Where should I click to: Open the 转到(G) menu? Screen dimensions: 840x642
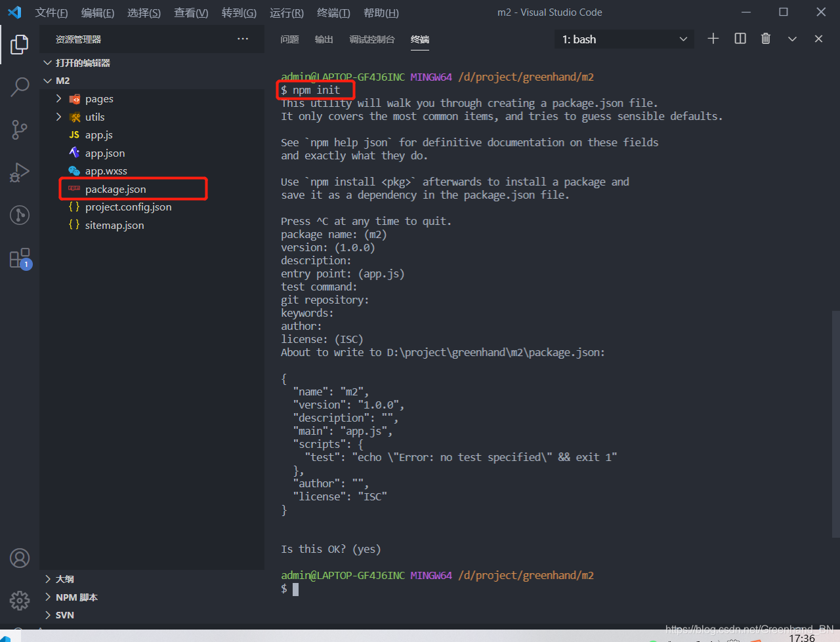[x=239, y=12]
